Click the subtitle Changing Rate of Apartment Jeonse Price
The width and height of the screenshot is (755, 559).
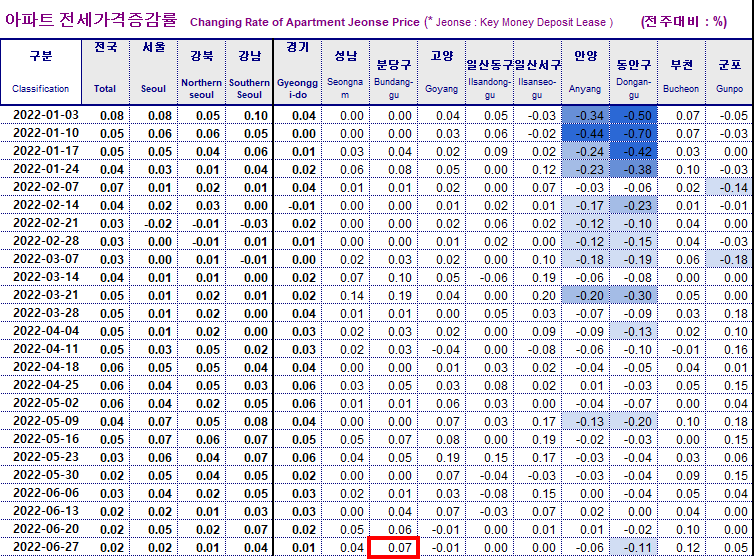click(305, 22)
